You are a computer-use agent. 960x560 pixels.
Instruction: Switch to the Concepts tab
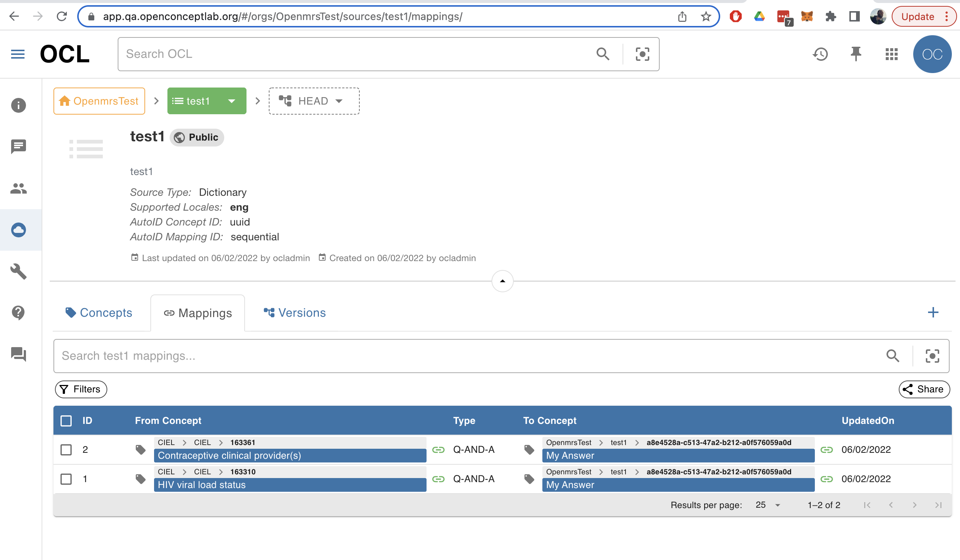100,313
